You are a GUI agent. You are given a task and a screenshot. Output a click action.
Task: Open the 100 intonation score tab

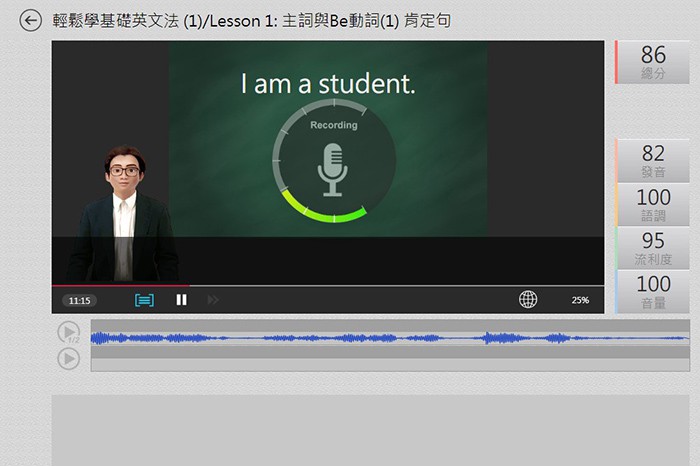(x=652, y=204)
